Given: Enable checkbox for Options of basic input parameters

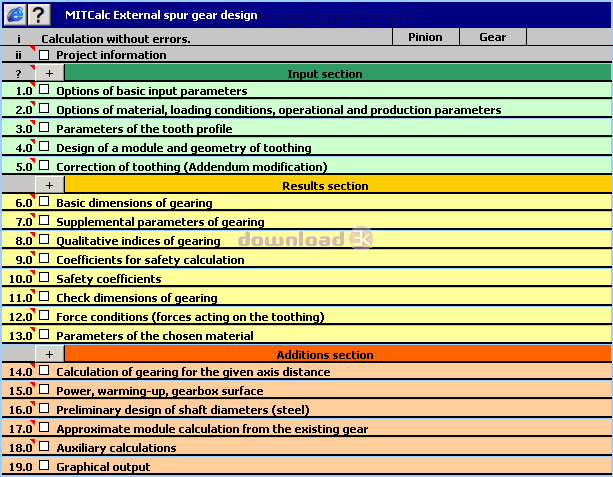Looking at the screenshot, I should tap(44, 90).
